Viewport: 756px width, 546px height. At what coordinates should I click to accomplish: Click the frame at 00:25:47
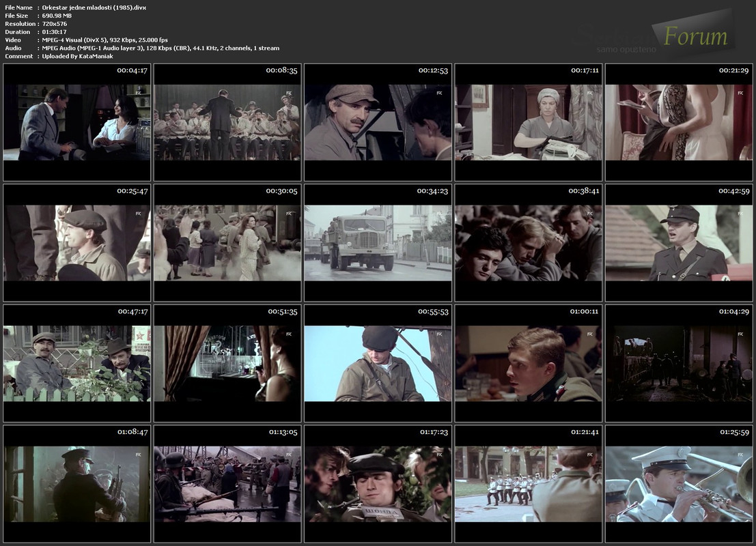click(x=76, y=243)
